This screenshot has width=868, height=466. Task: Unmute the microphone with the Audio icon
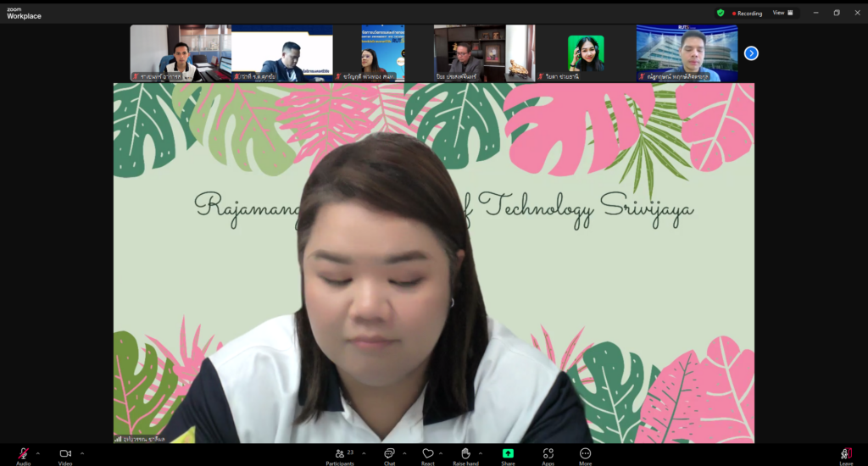point(23,454)
